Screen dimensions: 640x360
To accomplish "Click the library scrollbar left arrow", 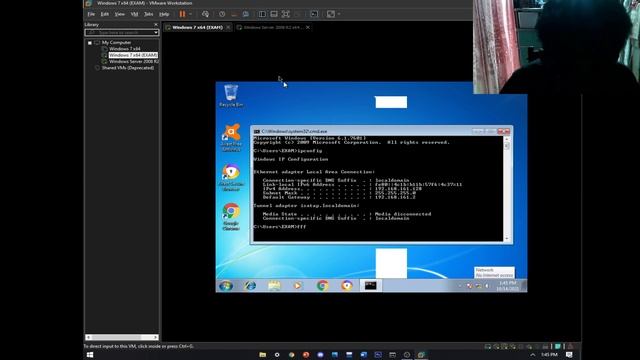I will coord(88,337).
